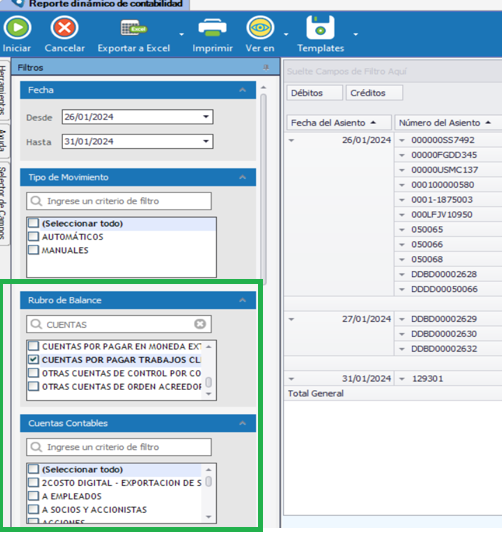This screenshot has width=502, height=541.
Task: Select the 050065 entry row
Action: [x=448, y=230]
